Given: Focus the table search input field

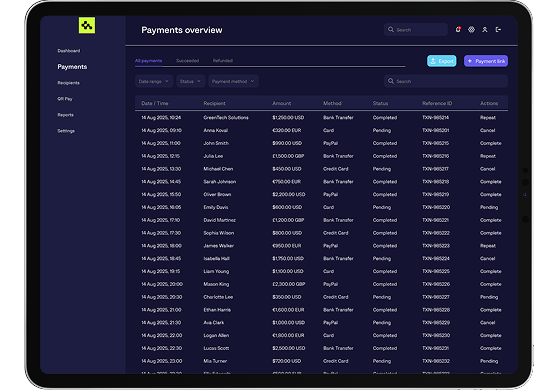Looking at the screenshot, I should click(x=446, y=81).
